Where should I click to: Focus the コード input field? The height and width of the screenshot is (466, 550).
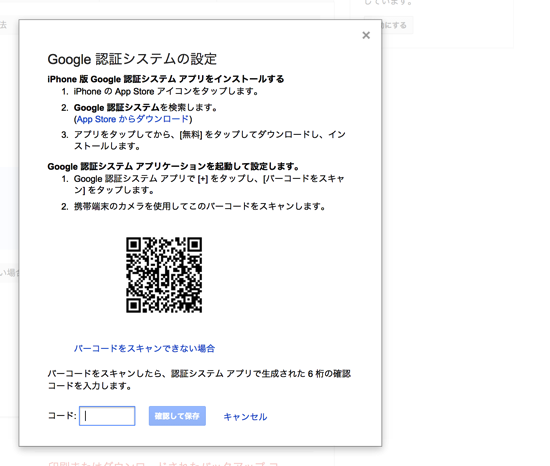[107, 416]
